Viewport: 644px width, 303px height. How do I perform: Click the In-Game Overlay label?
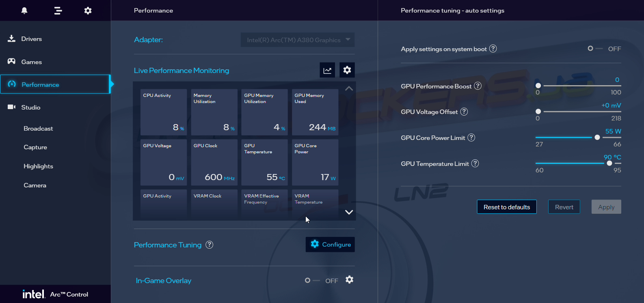[164, 281]
